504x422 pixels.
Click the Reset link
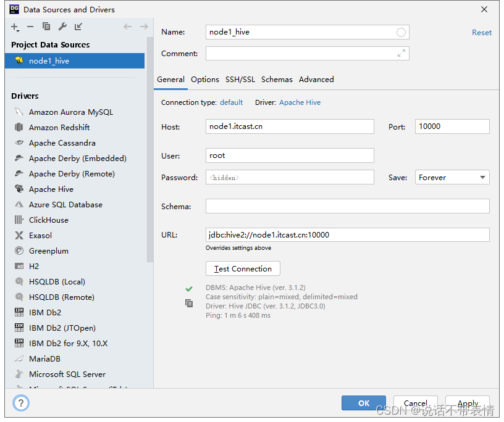482,32
